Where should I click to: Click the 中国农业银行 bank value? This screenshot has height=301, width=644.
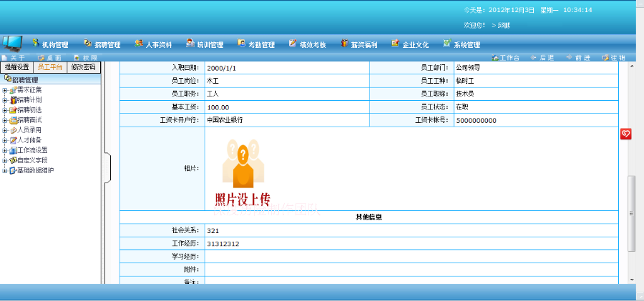point(225,120)
